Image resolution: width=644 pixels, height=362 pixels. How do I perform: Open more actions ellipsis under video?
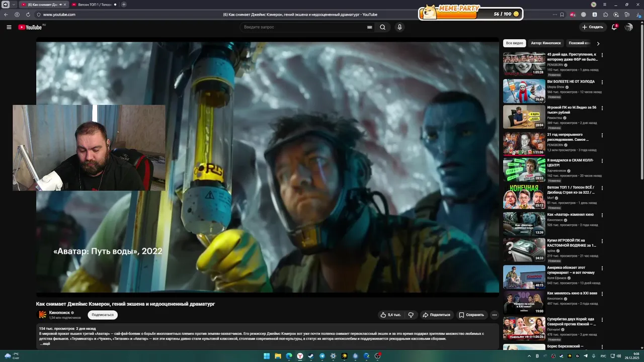[x=494, y=315]
